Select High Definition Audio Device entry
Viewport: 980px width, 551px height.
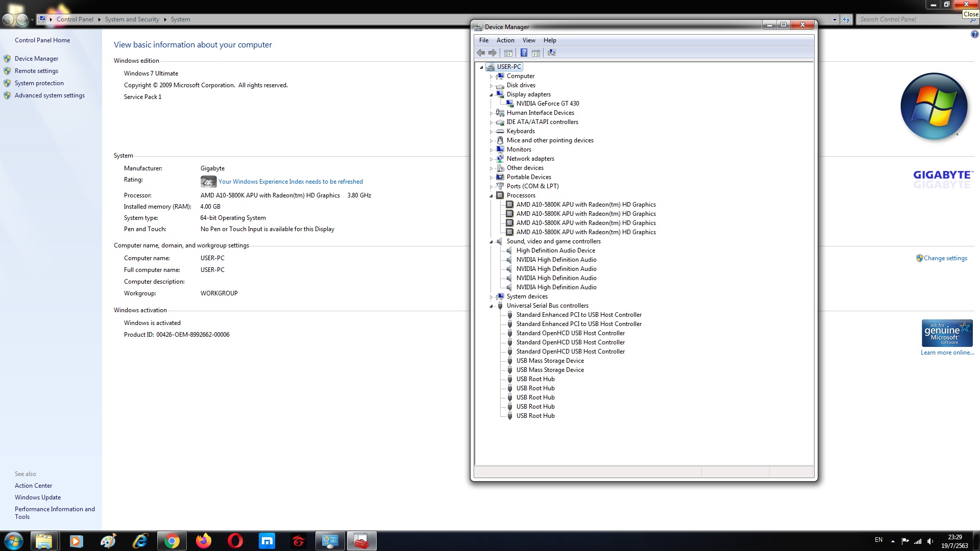pos(556,251)
